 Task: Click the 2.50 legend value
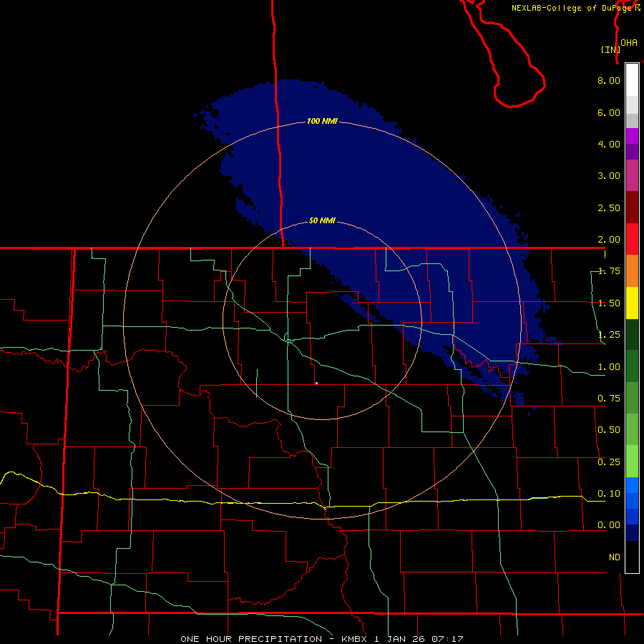click(x=609, y=208)
